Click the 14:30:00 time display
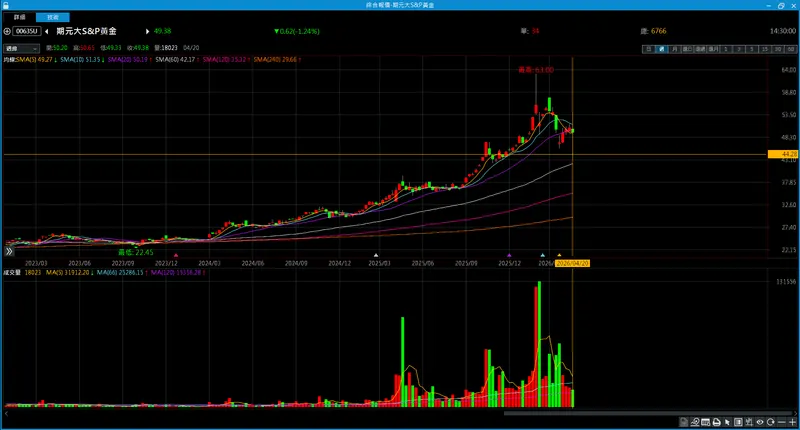This screenshot has height=430, width=800. (x=783, y=31)
